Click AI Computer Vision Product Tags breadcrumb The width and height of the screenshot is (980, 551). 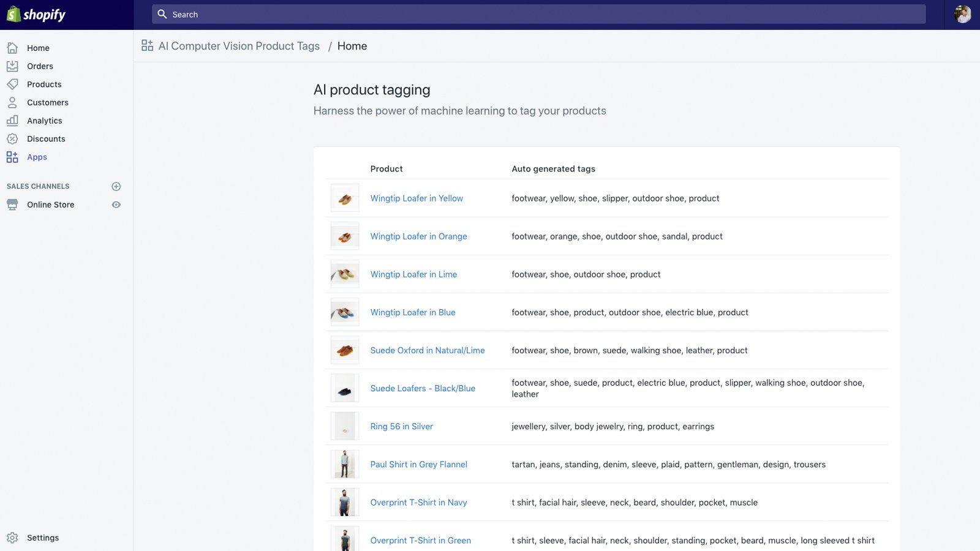(x=239, y=46)
